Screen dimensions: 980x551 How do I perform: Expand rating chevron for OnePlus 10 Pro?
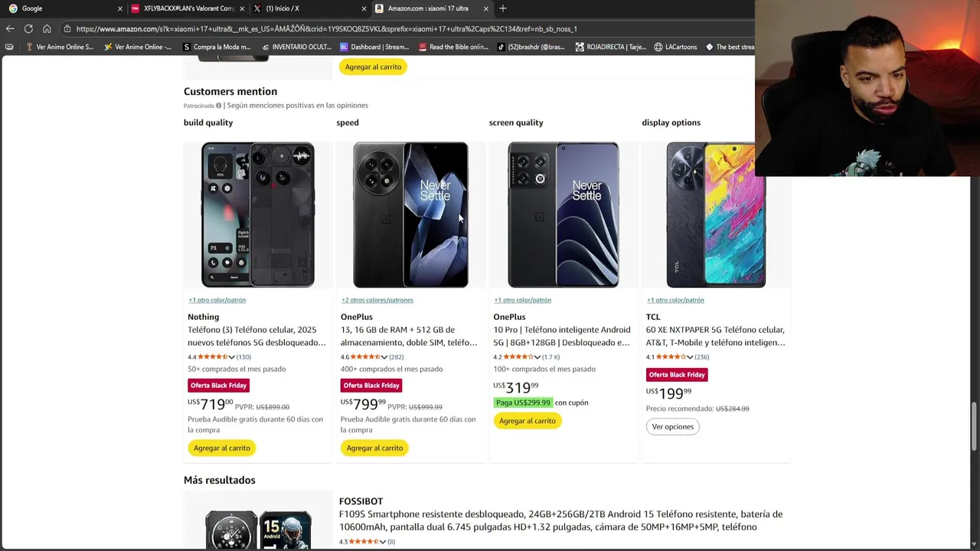pyautogui.click(x=537, y=357)
